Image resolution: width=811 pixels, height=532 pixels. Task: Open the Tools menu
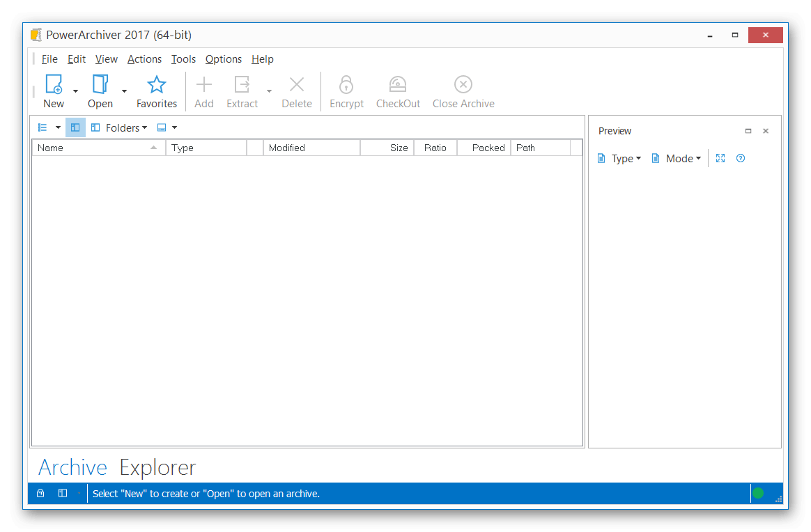pos(183,59)
